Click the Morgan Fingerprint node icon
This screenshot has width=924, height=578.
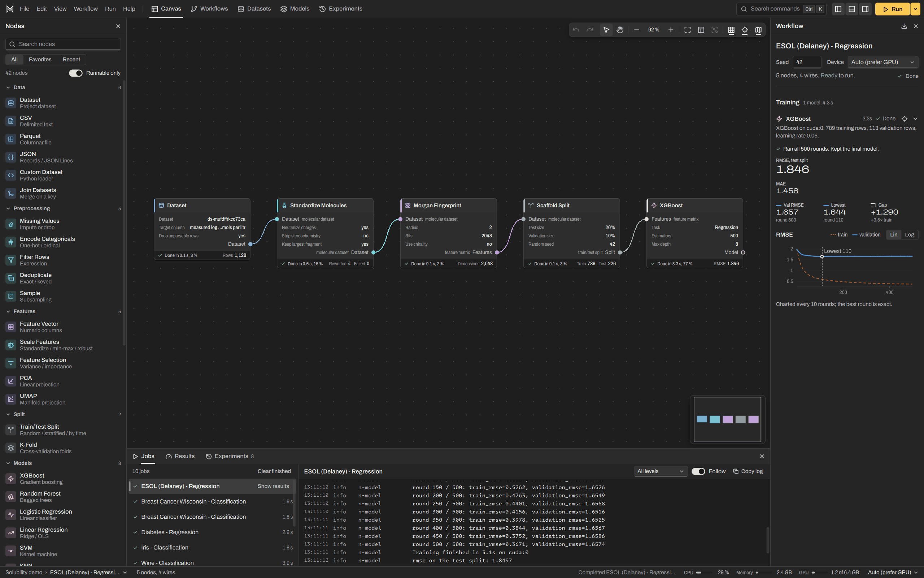click(x=408, y=205)
